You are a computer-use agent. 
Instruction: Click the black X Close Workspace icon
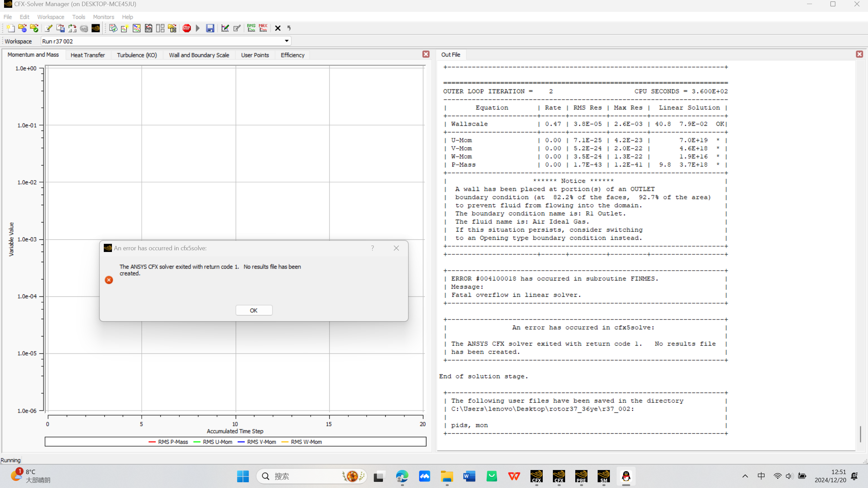pyautogui.click(x=277, y=28)
